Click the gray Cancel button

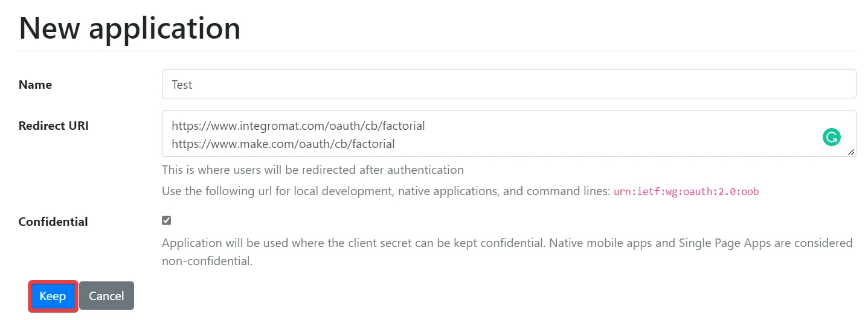(x=106, y=296)
